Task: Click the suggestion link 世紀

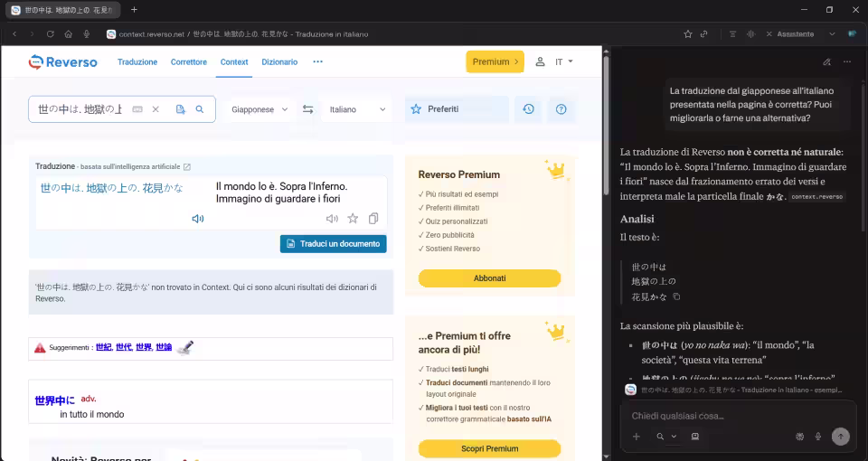Action: pos(103,347)
